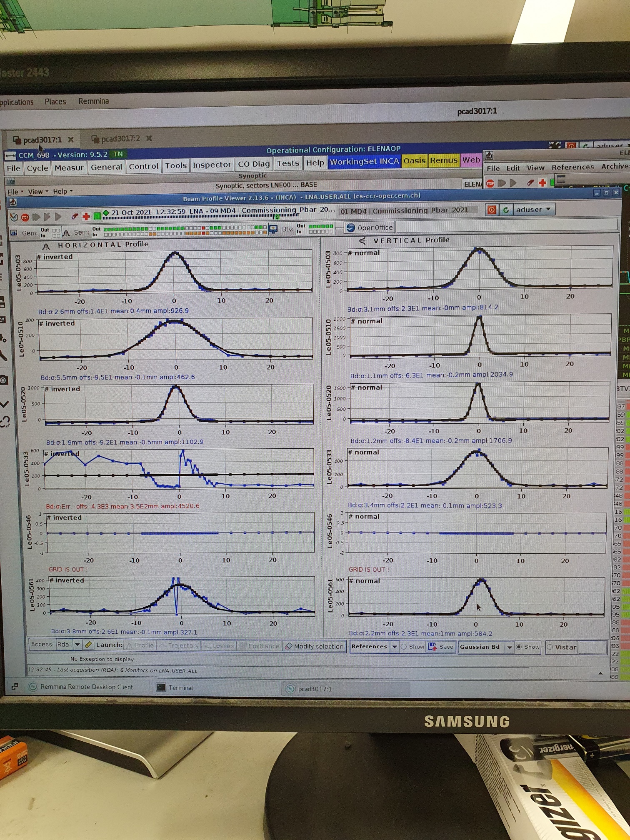Click the Sem Out status indicator row
This screenshot has width=630, height=840.
185,228
